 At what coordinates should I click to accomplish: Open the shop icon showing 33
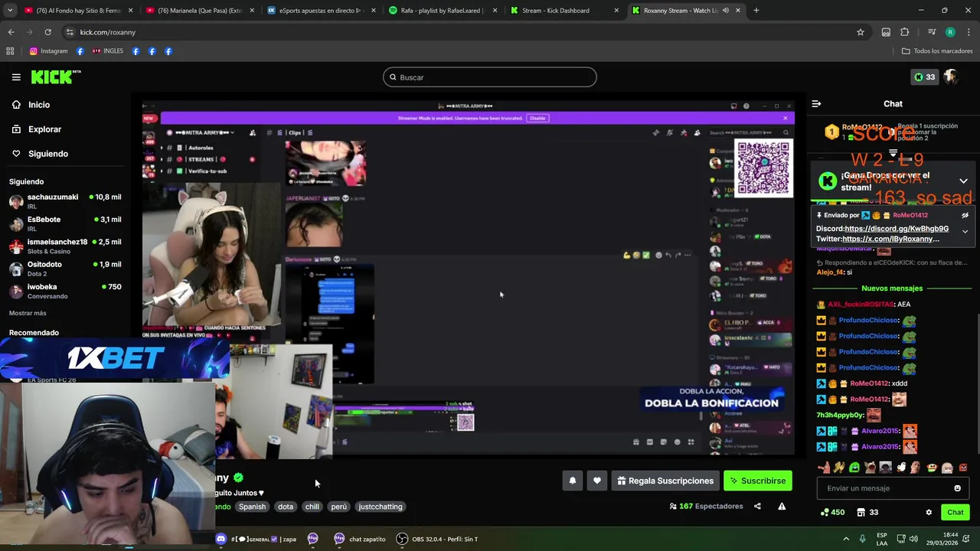click(867, 512)
